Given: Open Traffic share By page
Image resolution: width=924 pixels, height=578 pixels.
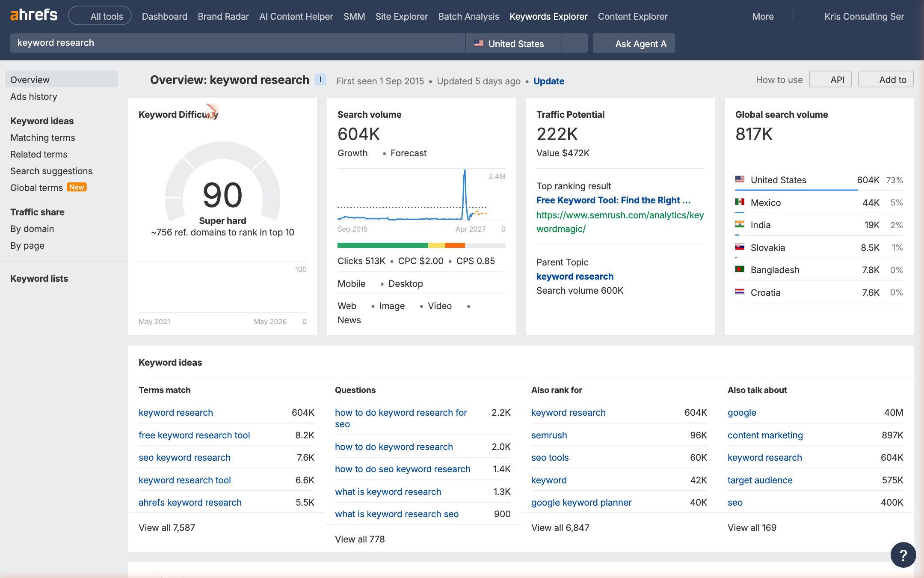Looking at the screenshot, I should point(27,245).
